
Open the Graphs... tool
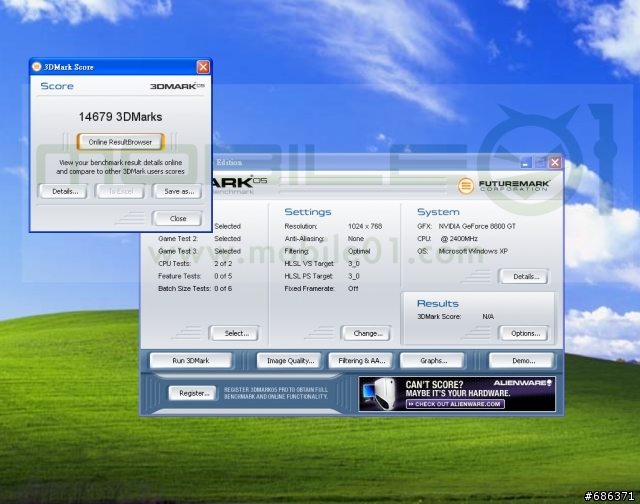pyautogui.click(x=433, y=361)
